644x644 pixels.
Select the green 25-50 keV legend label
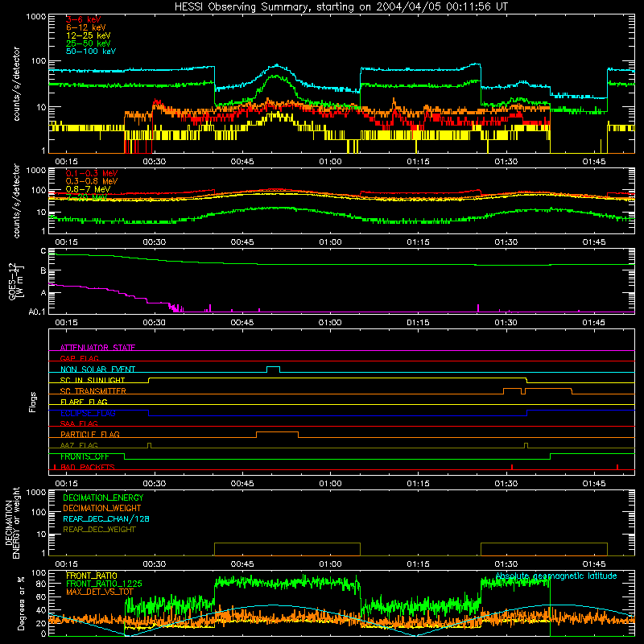pyautogui.click(x=89, y=43)
